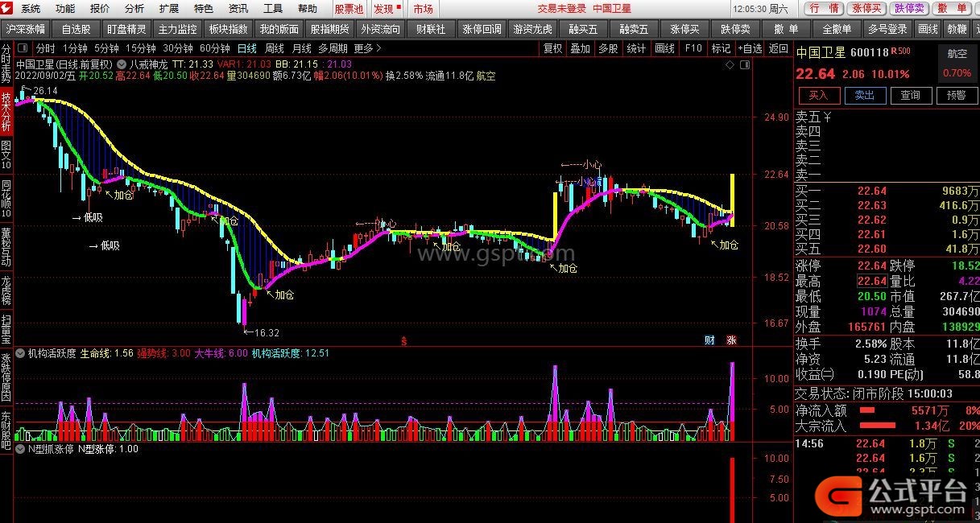Click the +自选 button
This screenshot has width=980, height=523.
[749, 48]
